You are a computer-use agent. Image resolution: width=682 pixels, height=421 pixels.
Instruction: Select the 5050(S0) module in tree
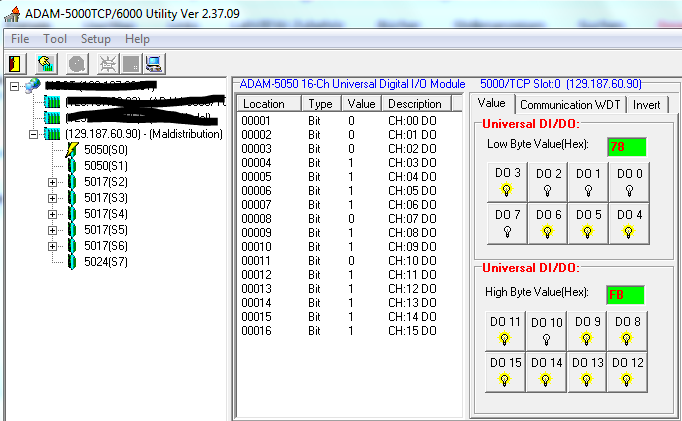point(106,150)
